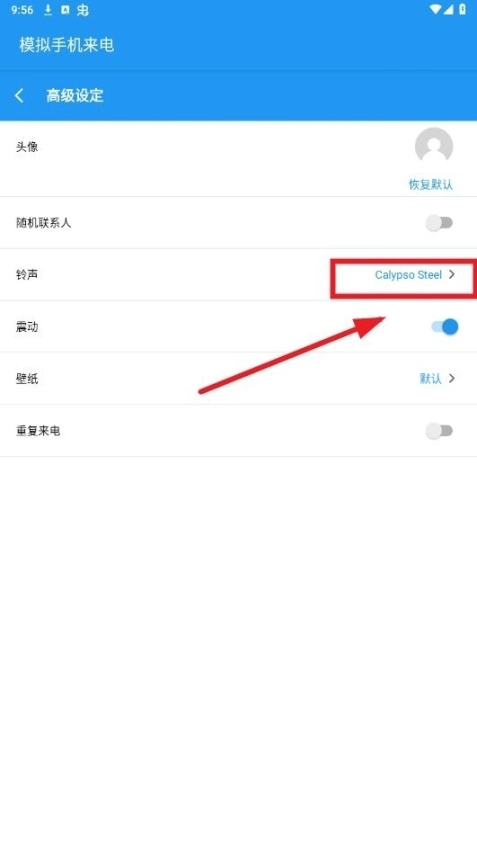Tap the cellular signal icon in status bar
Screen dimensions: 477x849
[448, 10]
